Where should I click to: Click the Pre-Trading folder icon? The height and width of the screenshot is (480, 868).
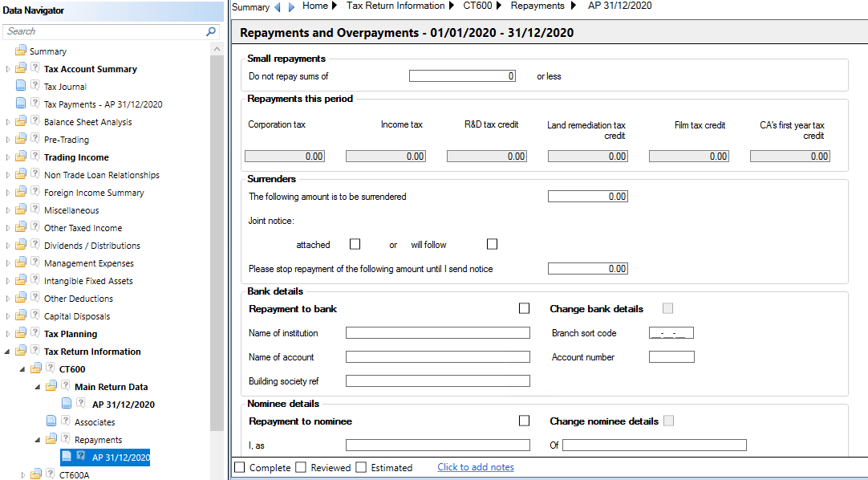[21, 140]
